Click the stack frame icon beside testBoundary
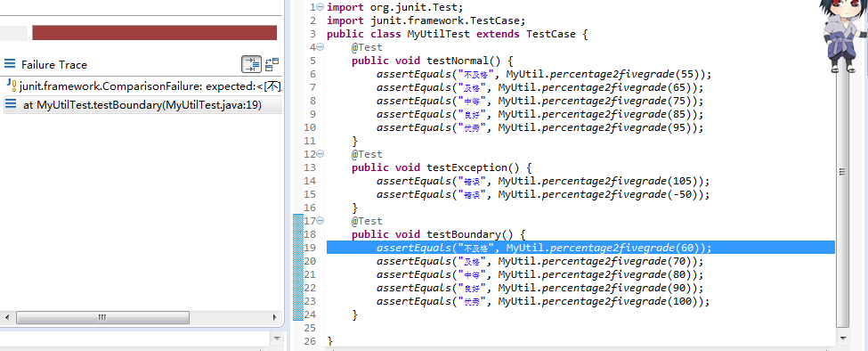Screen dimensions: 868x351 click(x=11, y=104)
